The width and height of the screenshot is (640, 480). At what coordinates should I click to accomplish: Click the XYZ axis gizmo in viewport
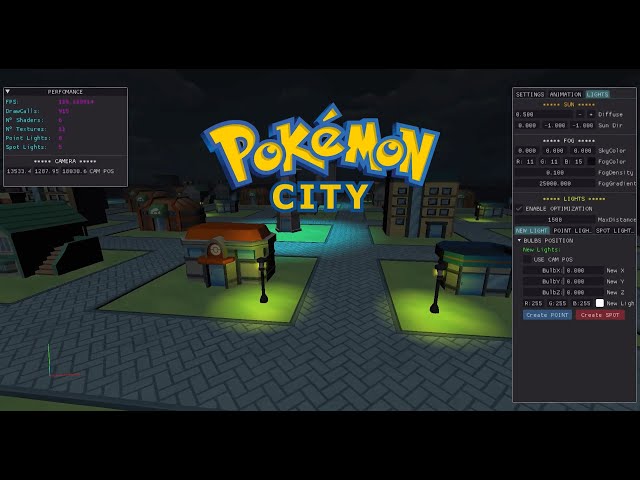coord(63,361)
